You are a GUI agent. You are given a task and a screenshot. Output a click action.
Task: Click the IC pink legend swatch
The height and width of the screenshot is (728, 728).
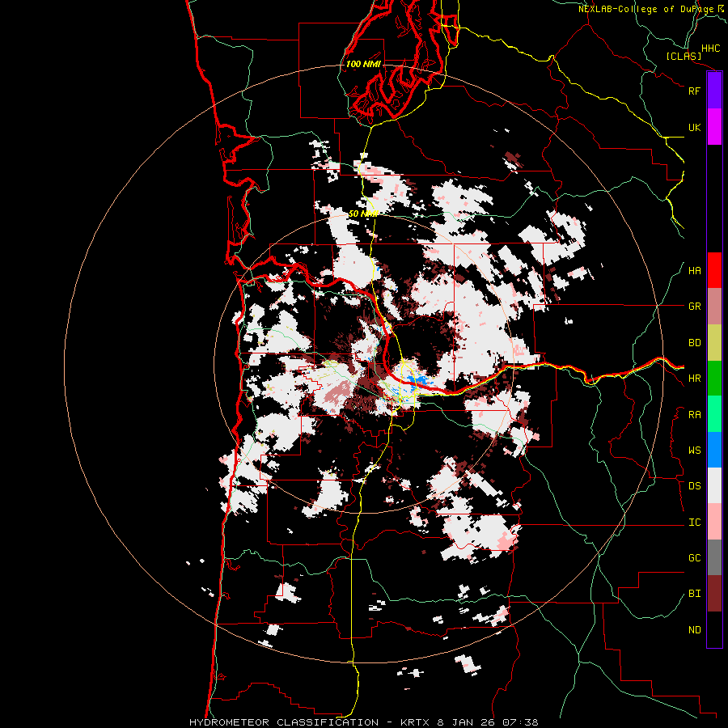point(714,522)
